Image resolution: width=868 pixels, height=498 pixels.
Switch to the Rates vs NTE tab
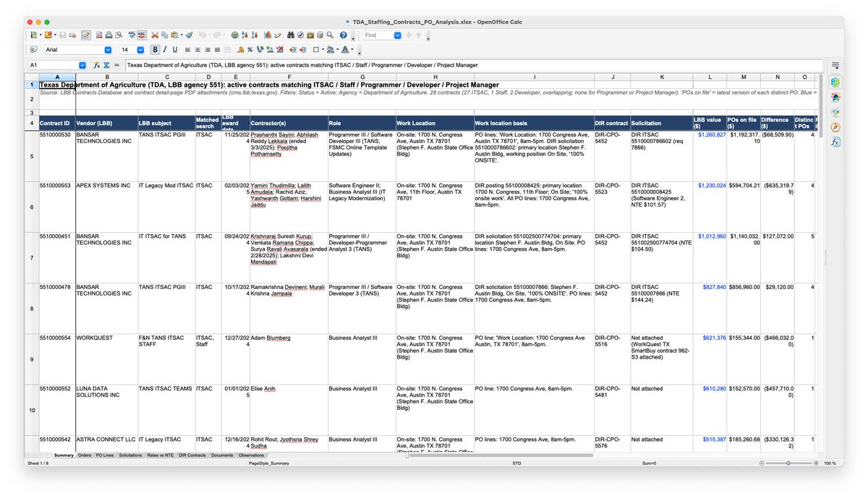pos(161,455)
